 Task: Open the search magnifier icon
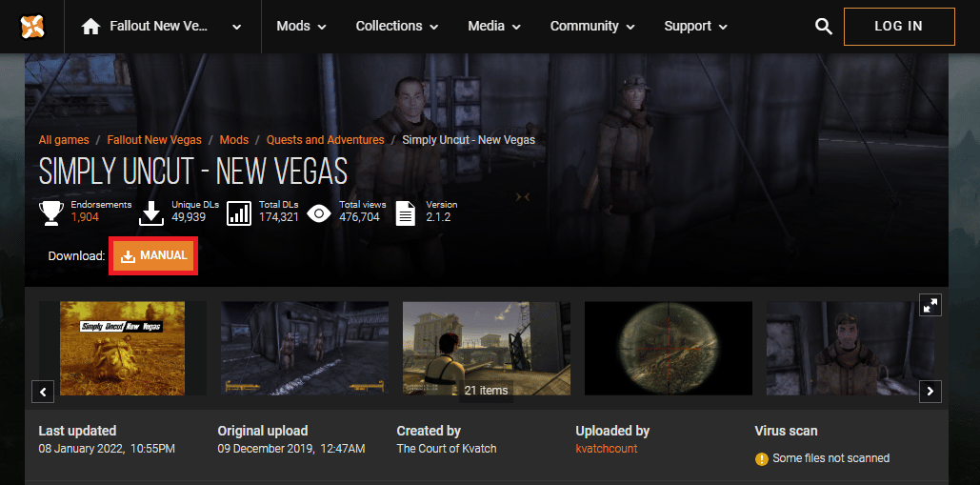824,27
